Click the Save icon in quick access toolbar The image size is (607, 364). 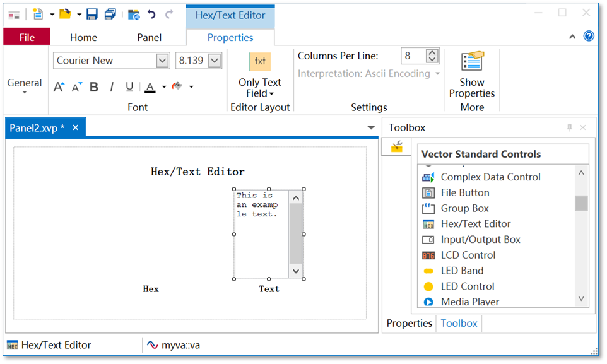[91, 15]
